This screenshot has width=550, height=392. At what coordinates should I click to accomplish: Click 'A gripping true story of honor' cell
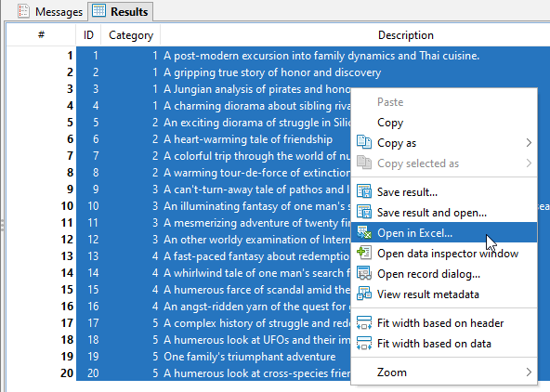pos(355,72)
